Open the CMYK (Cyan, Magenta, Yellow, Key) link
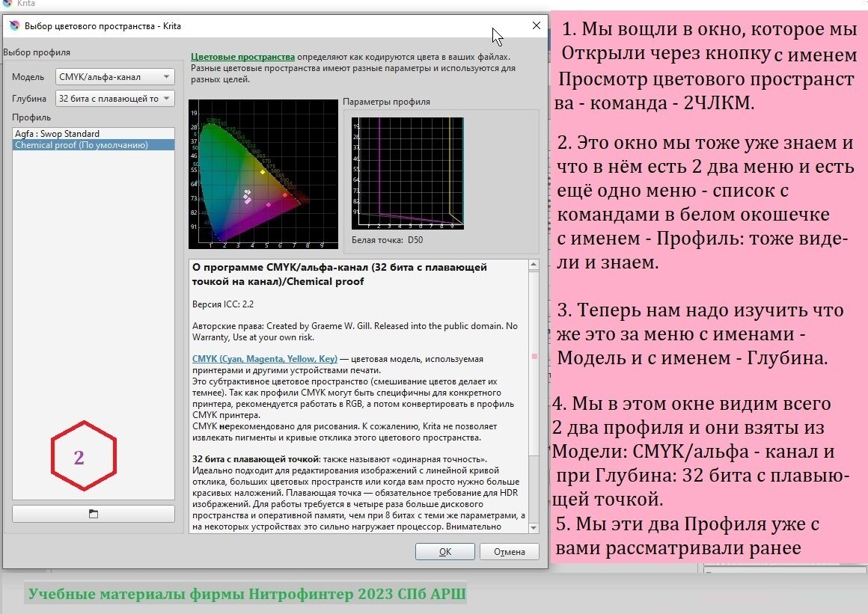This screenshot has height=614, width=868. tap(265, 359)
